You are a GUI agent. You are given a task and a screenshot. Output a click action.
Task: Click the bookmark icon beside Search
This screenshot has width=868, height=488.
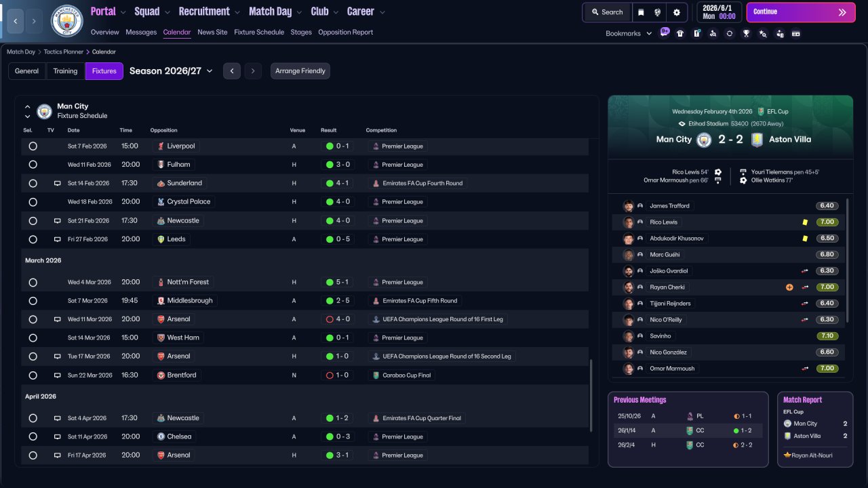click(x=642, y=12)
